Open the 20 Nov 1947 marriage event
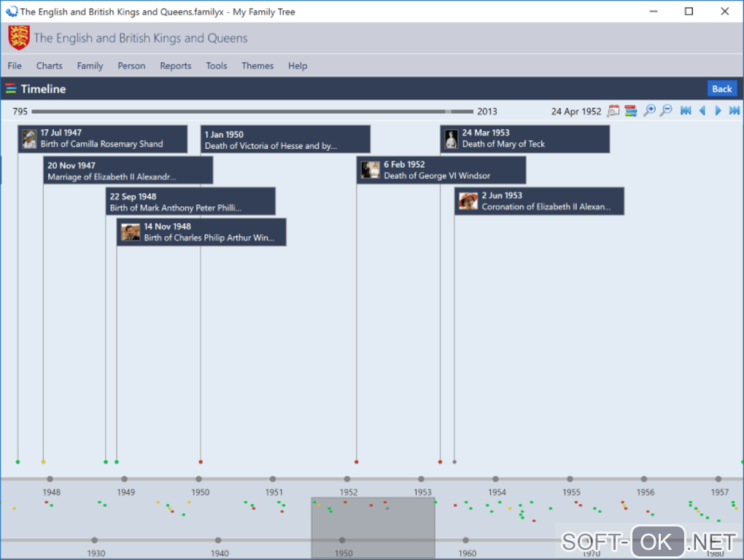The width and height of the screenshot is (744, 560). point(128,171)
